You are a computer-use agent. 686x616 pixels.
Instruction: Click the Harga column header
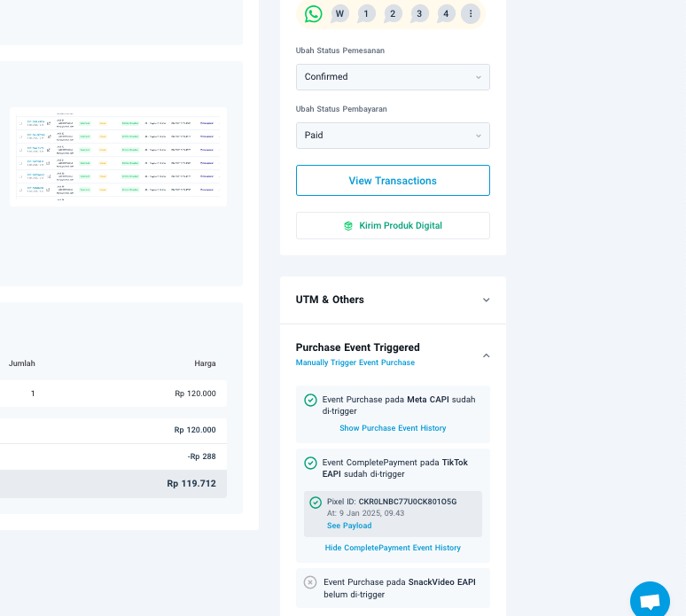pos(206,363)
